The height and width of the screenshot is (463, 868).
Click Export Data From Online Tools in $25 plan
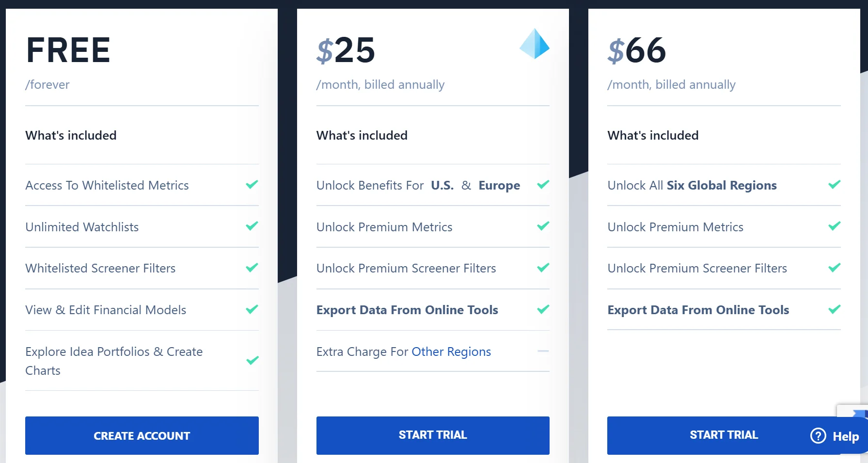tap(407, 310)
